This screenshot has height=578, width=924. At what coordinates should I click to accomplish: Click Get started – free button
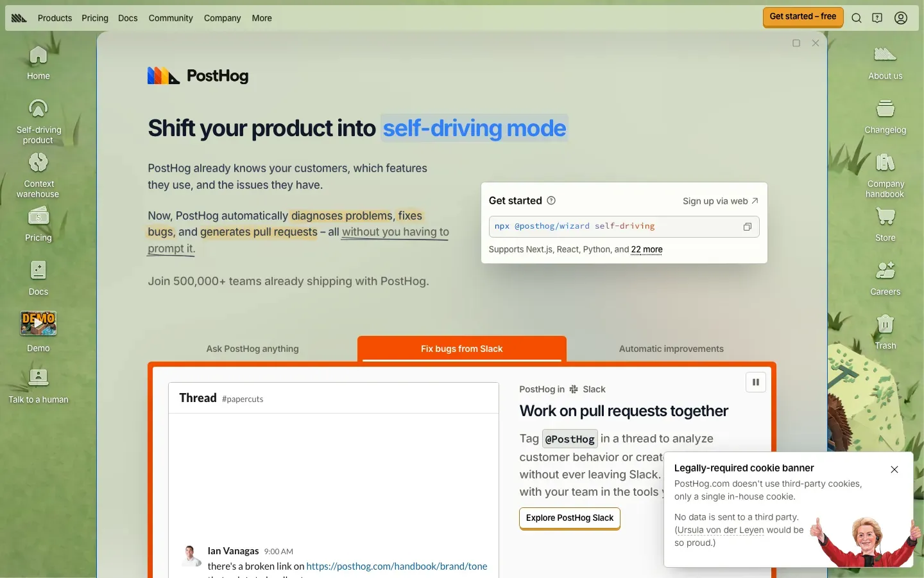tap(803, 17)
